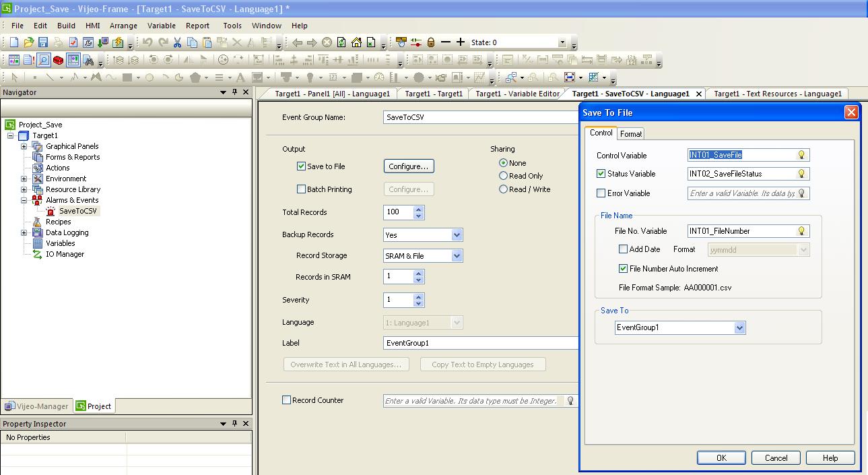This screenshot has width=868, height=475.
Task: Check the Add Date checkbox
Action: (623, 249)
